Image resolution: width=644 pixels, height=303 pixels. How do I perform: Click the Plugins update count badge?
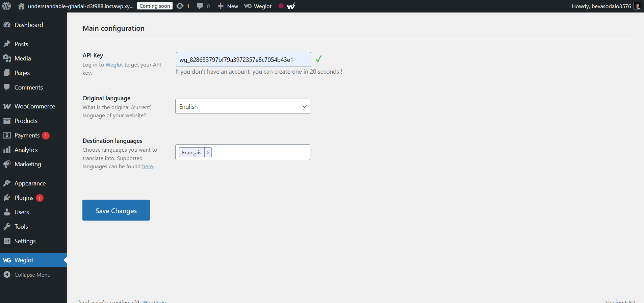click(40, 198)
